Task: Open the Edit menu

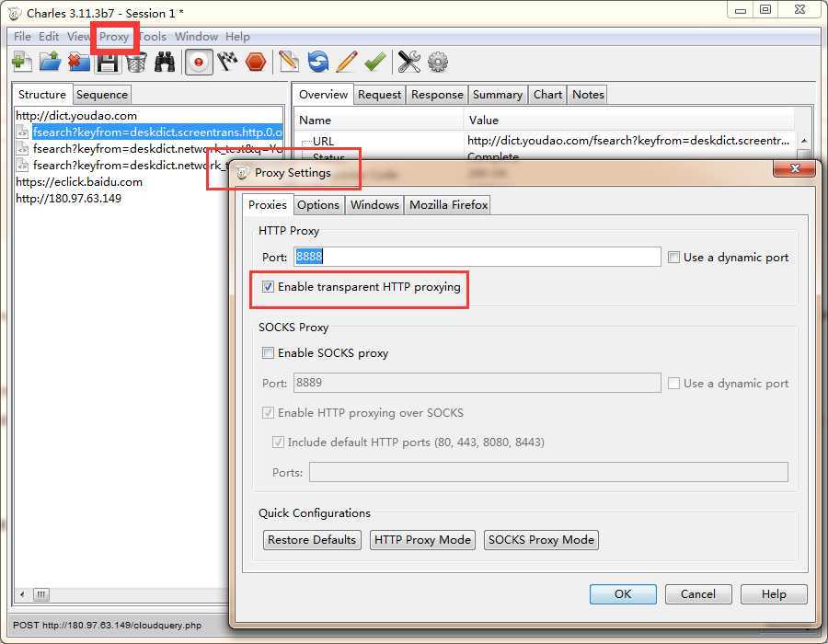Action: pos(49,37)
